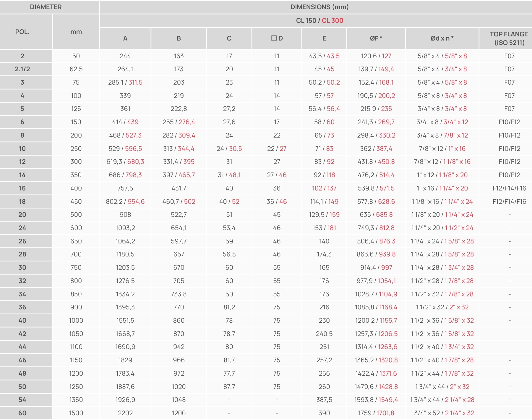Click the POL. column header
This screenshot has height=420, width=532.
22,32
